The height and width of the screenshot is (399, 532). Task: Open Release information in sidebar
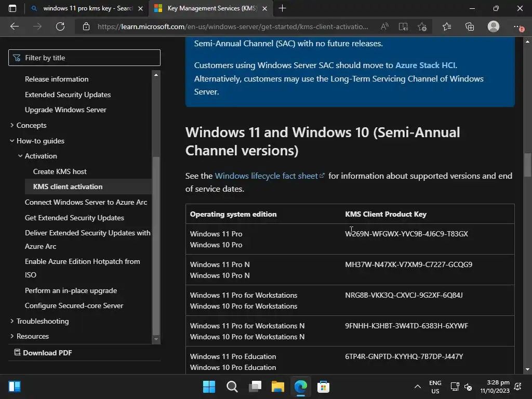pyautogui.click(x=57, y=79)
